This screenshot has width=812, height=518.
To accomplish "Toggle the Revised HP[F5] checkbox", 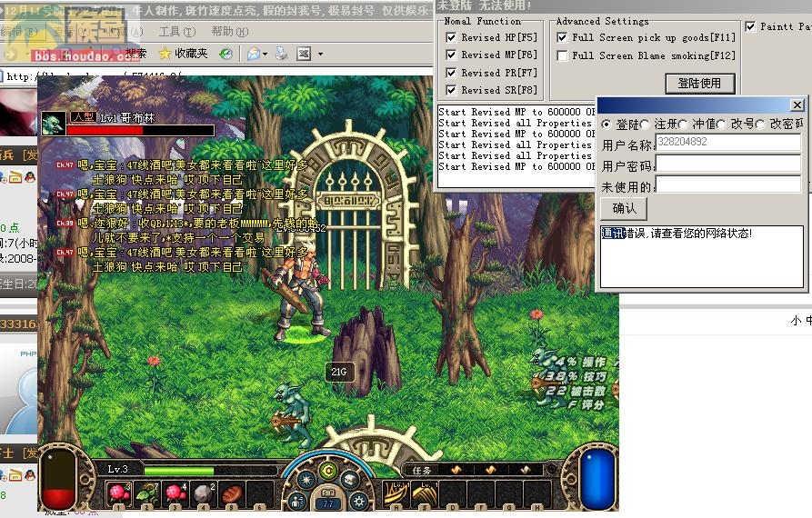I will [x=451, y=37].
